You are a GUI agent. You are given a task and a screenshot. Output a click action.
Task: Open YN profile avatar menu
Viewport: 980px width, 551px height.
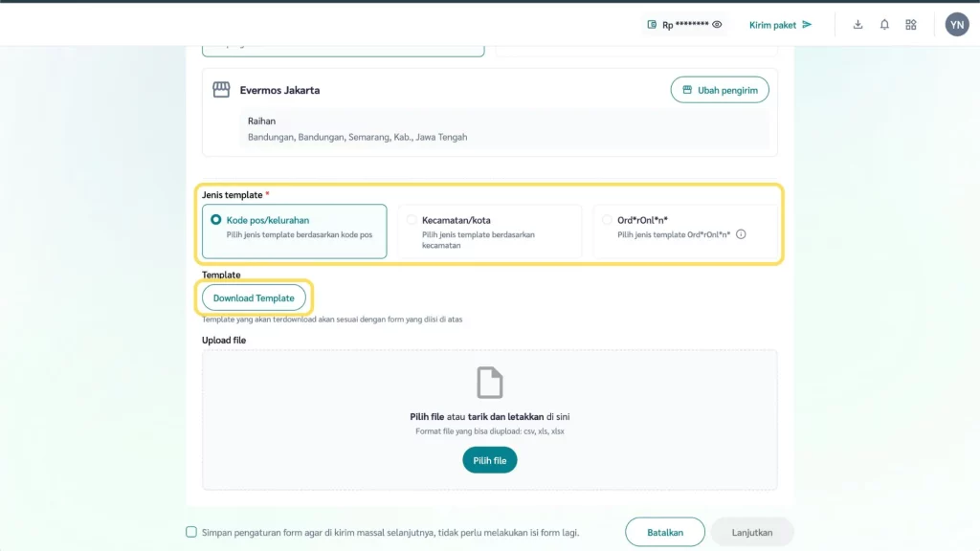coord(957,25)
